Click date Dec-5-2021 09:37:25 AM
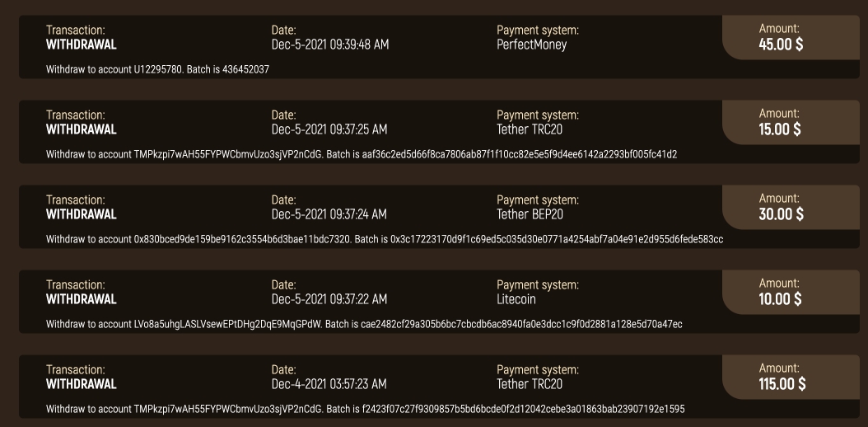Viewport: 868px width, 427px height. (329, 129)
